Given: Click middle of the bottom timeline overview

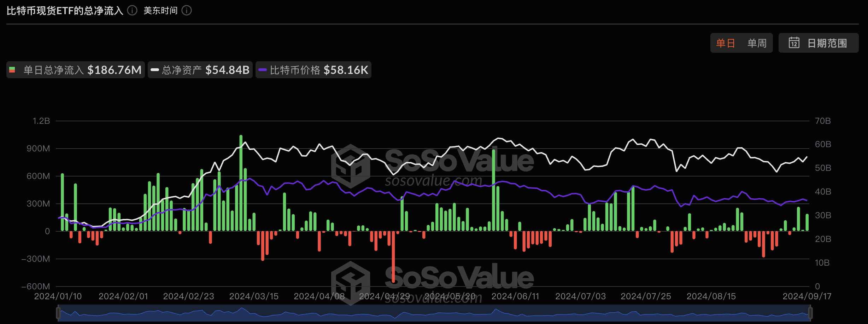Looking at the screenshot, I should 434,313.
